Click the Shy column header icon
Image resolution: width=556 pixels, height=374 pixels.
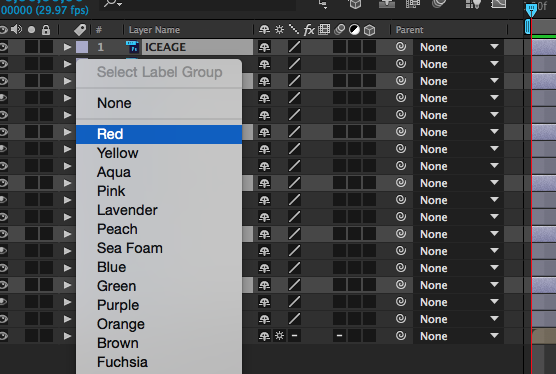tap(264, 30)
